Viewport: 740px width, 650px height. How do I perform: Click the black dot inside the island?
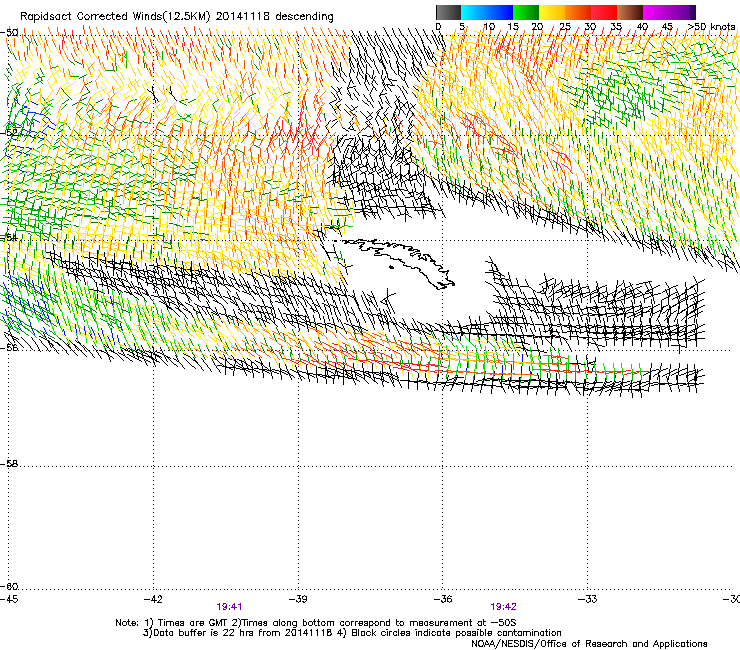391,268
